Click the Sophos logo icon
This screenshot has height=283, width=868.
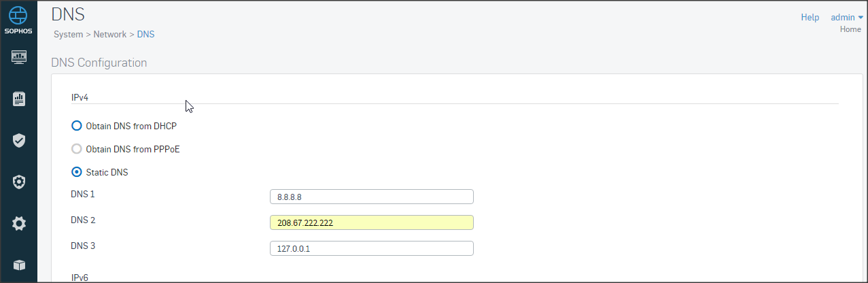pyautogui.click(x=19, y=18)
